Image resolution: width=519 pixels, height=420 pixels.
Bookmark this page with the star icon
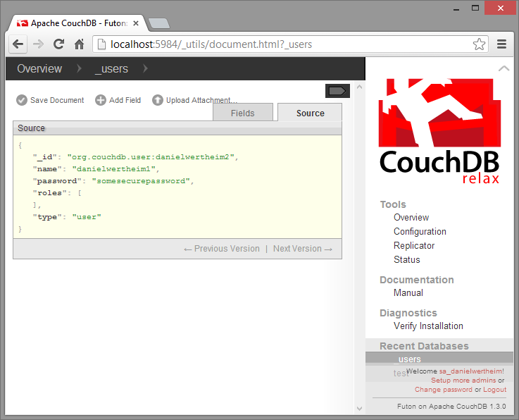coord(479,44)
